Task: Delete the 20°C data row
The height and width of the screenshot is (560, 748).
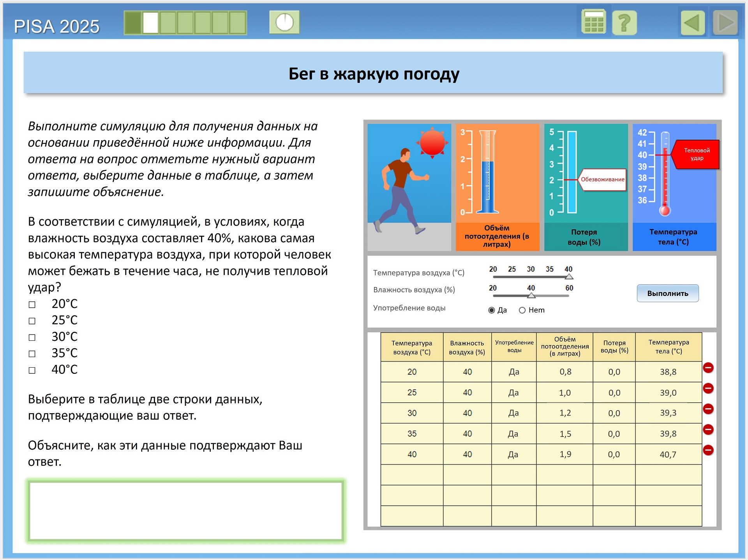Action: click(x=708, y=367)
